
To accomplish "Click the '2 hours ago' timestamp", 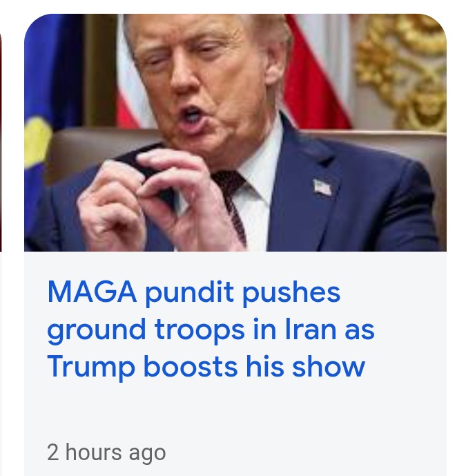I will (106, 453).
